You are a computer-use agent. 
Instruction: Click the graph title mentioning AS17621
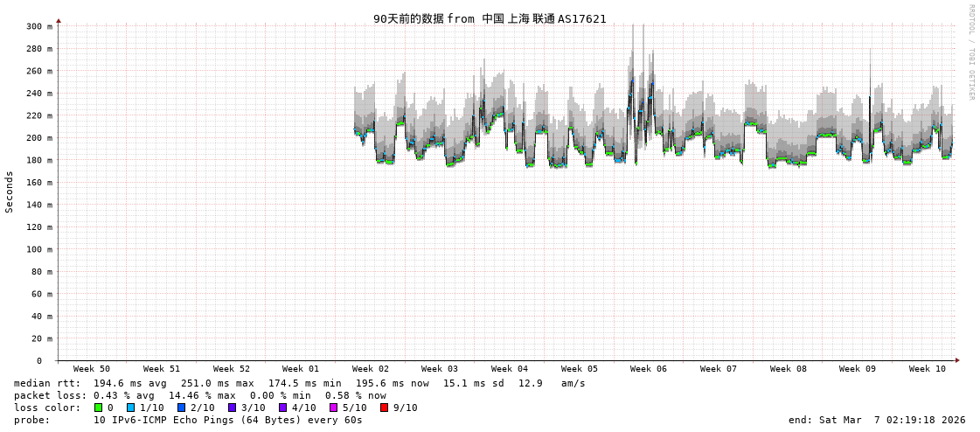coord(490,18)
